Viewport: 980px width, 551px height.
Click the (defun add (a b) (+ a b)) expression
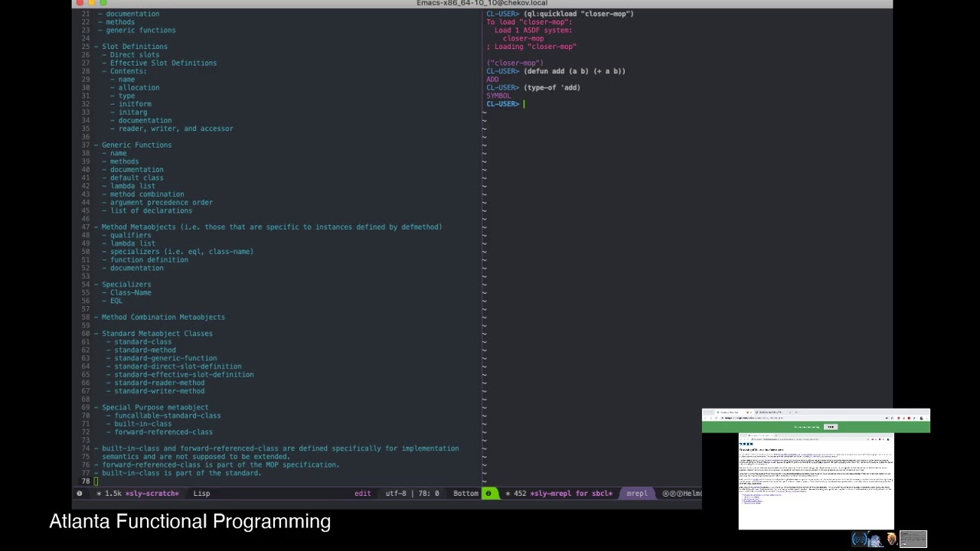click(574, 71)
